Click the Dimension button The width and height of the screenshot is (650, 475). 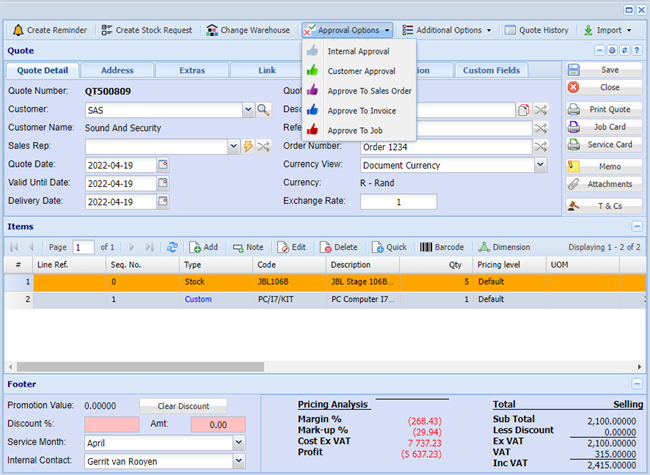[x=504, y=247]
